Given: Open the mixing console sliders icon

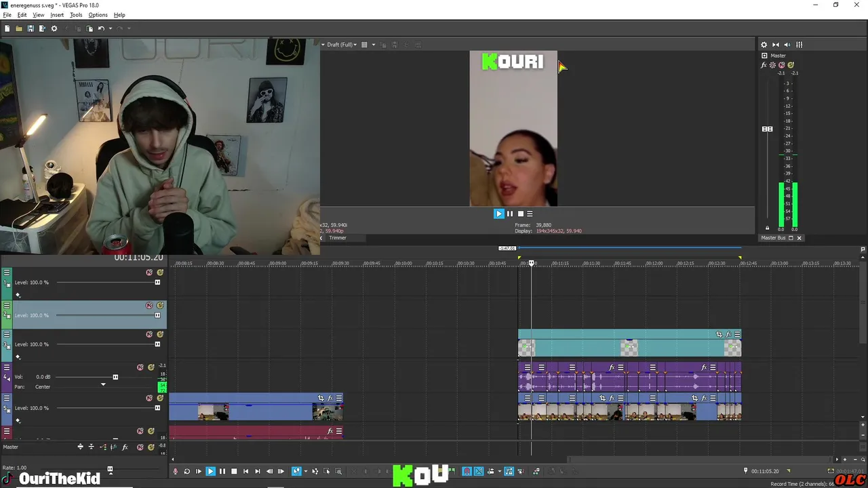Looking at the screenshot, I should (800, 45).
